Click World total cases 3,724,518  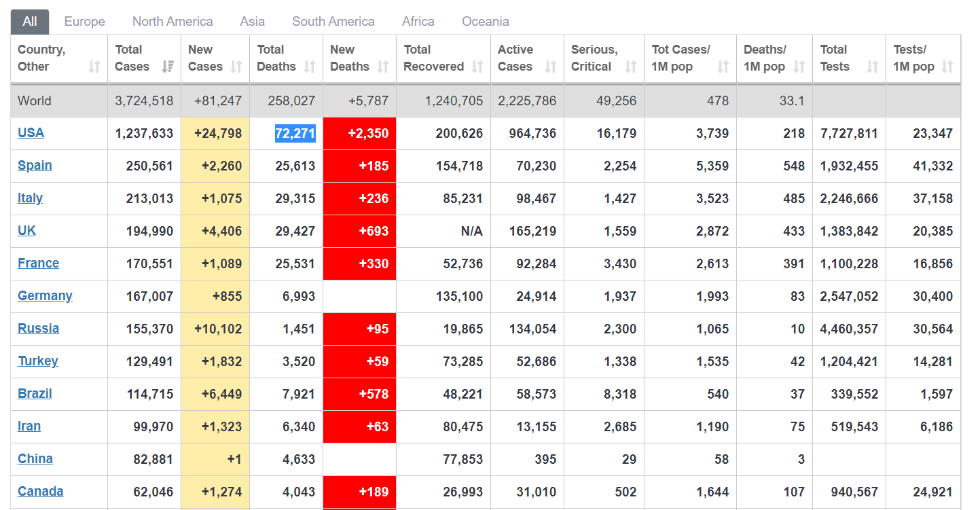pos(144,101)
